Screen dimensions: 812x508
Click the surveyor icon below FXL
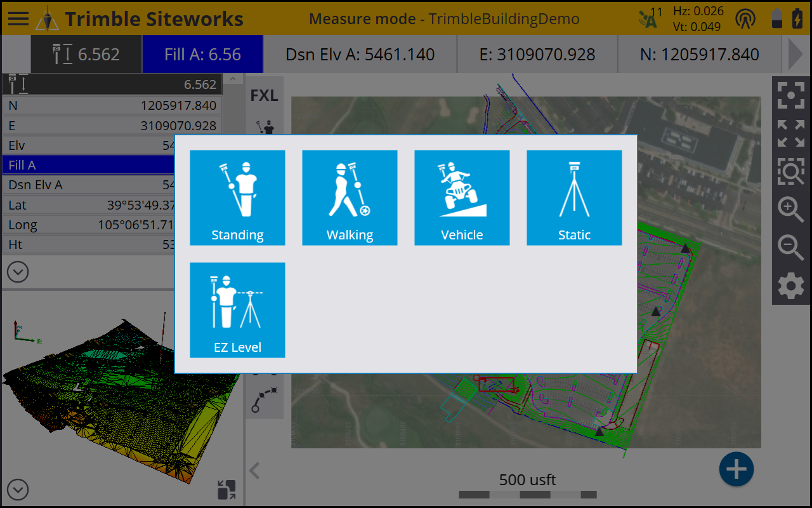coord(265,126)
